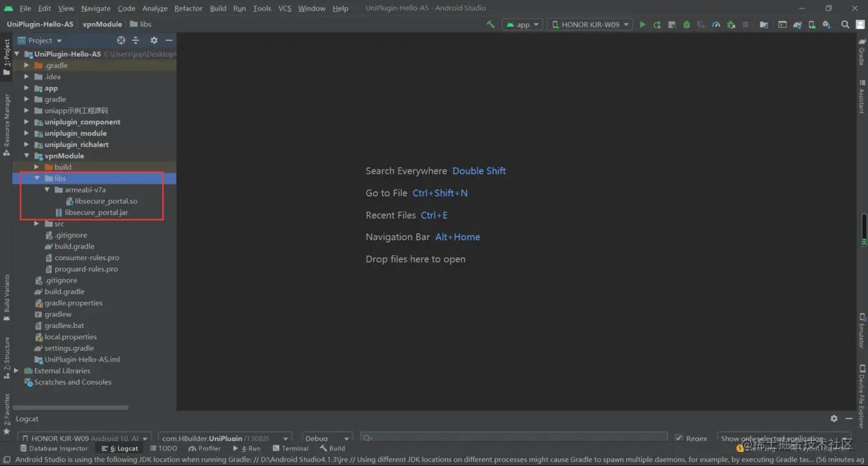Switch to the Terminal tool tab
868x466 pixels.
pos(290,448)
